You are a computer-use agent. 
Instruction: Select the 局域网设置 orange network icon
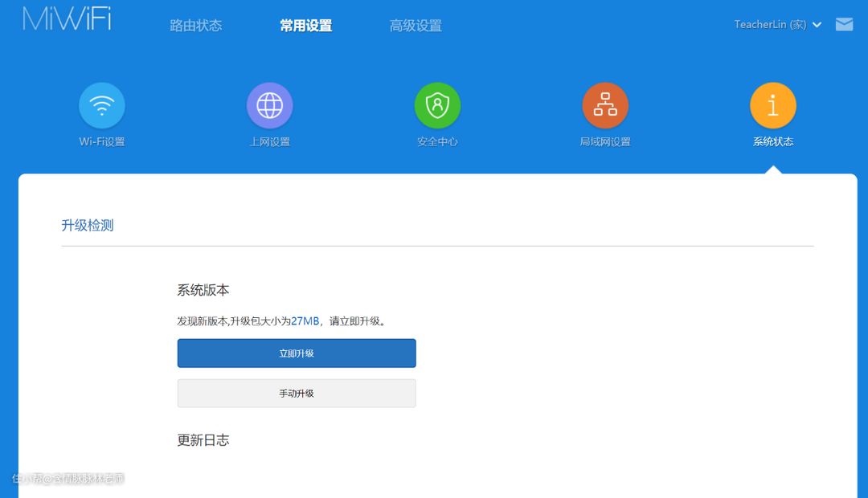(605, 105)
